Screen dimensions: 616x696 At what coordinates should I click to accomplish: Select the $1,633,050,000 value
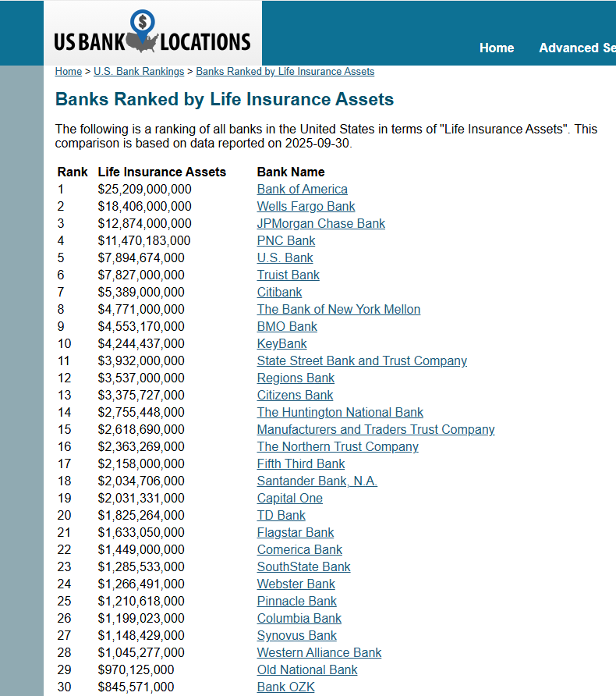pos(141,532)
